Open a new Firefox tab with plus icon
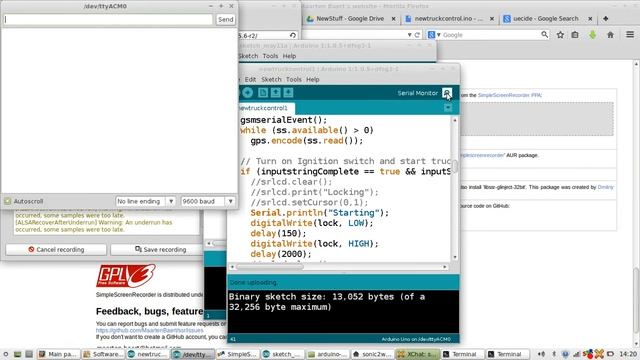The height and width of the screenshot is (360, 640). pos(606,19)
